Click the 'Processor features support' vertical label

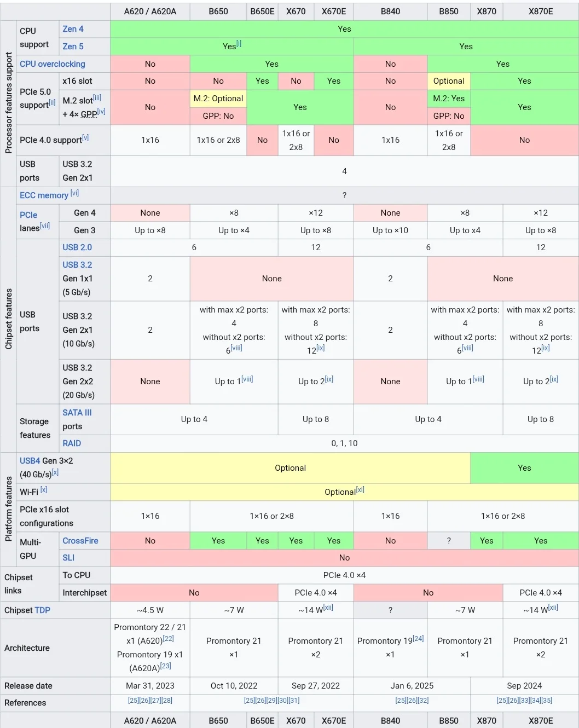[x=9, y=103]
